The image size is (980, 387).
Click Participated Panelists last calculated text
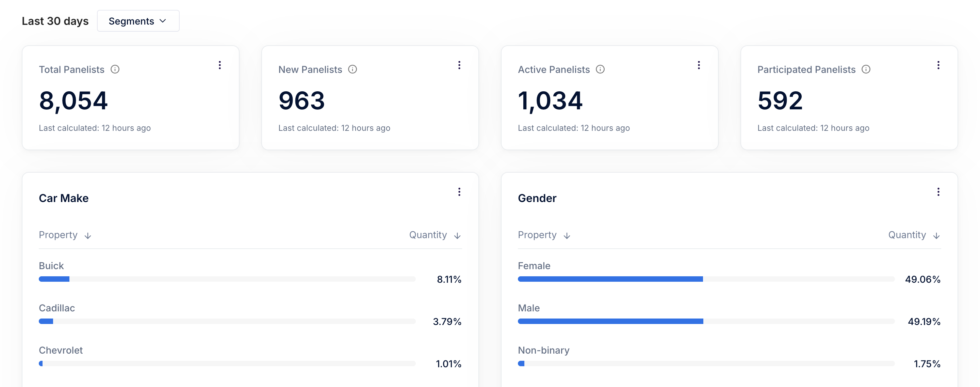[813, 128]
